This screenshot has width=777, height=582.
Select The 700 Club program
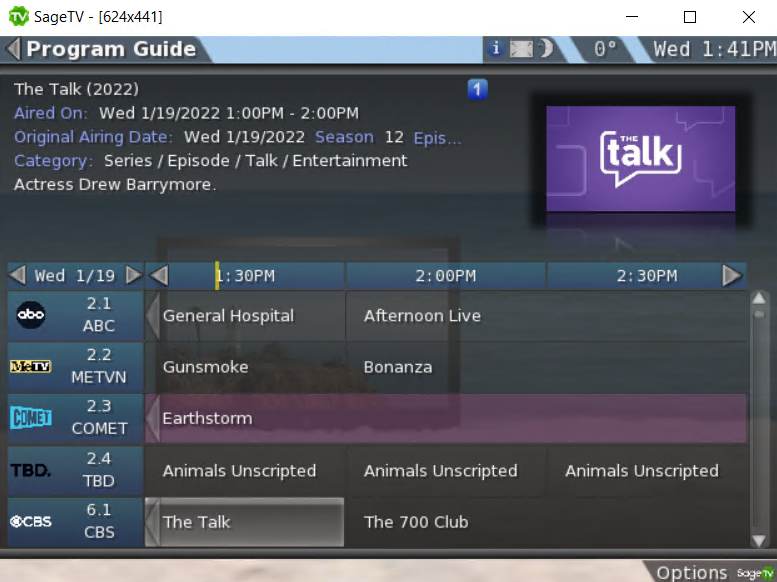(x=547, y=522)
